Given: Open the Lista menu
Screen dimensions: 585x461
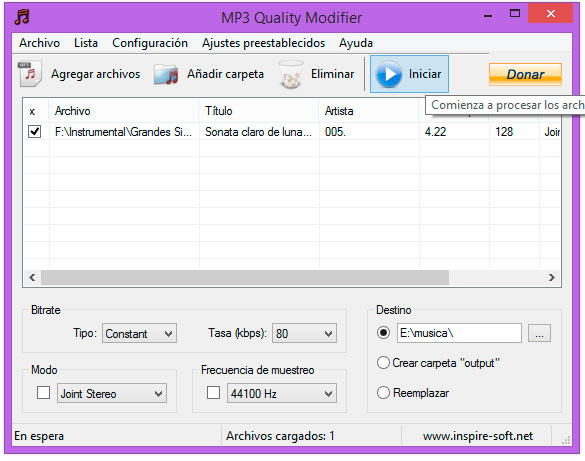Looking at the screenshot, I should pos(86,43).
